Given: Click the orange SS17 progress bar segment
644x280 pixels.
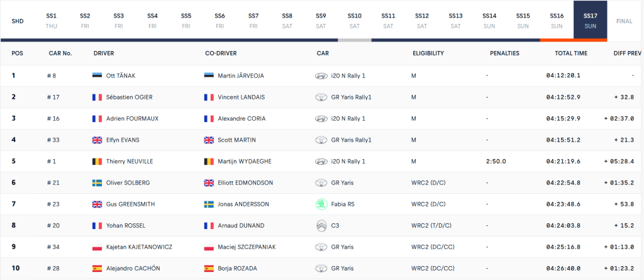Looking at the screenshot, I should [573, 40].
